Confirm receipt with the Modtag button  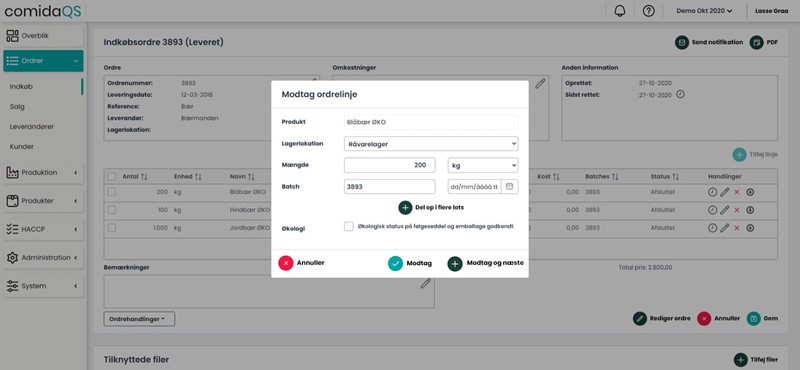[x=410, y=263]
